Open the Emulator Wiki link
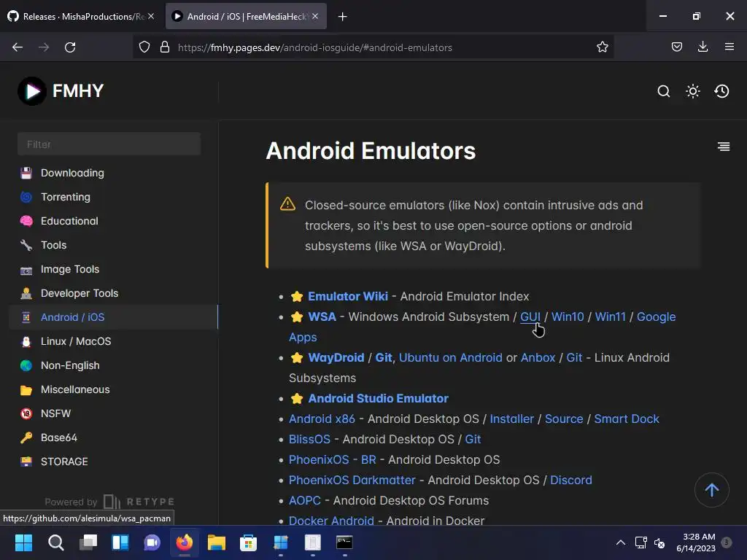 coord(348,296)
